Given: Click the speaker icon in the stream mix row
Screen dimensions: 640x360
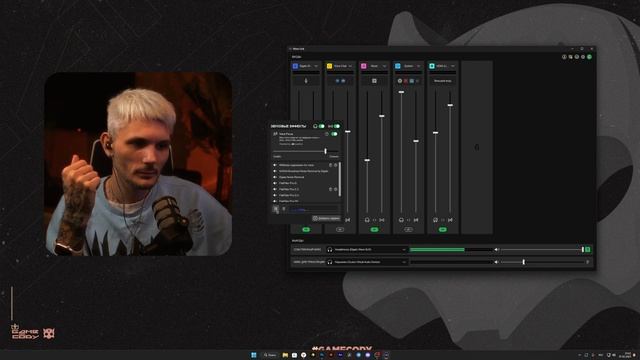Looking at the screenshot, I should pos(496,262).
